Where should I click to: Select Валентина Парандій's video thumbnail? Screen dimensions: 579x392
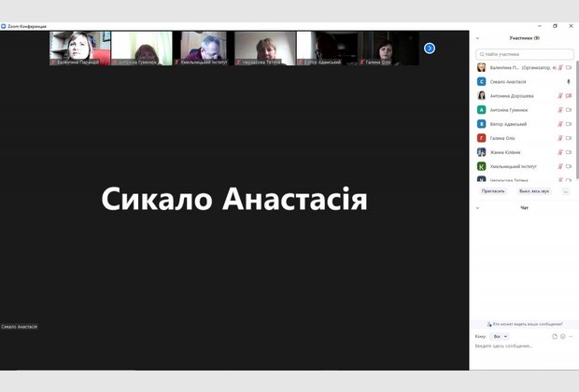[79, 49]
